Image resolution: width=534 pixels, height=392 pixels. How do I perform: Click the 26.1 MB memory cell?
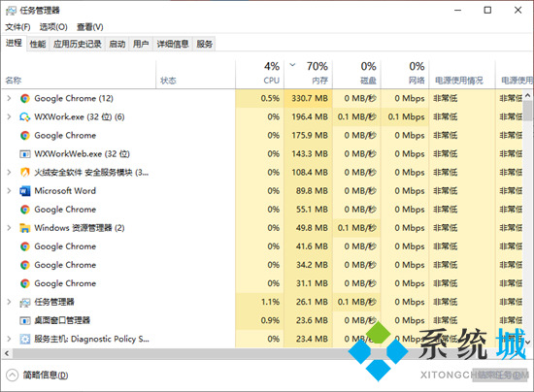(x=309, y=302)
